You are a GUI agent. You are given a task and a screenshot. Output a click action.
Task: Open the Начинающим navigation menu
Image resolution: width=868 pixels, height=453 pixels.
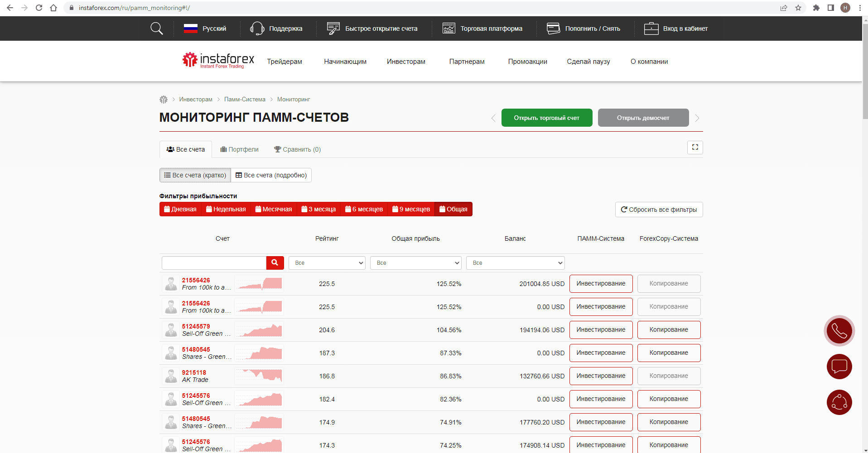pyautogui.click(x=345, y=62)
